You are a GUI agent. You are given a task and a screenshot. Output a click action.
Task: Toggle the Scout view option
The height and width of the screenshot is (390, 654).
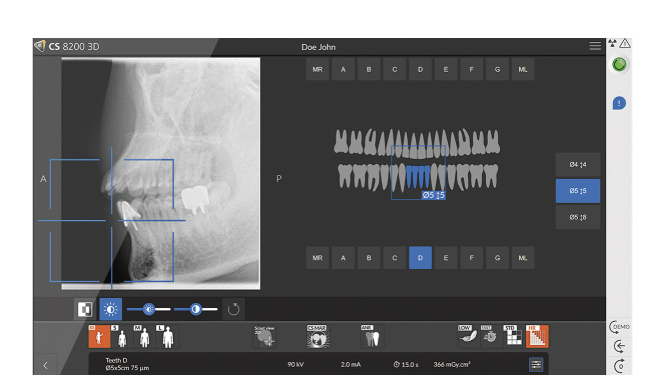click(x=264, y=336)
